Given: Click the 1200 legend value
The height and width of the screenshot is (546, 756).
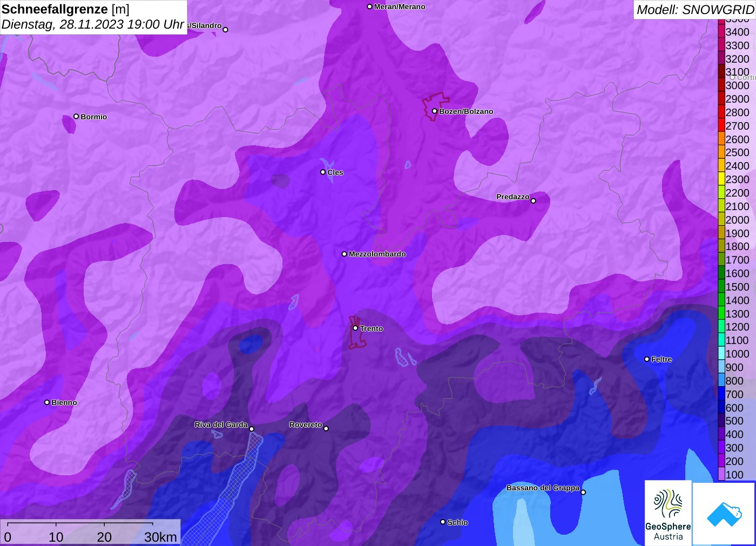Looking at the screenshot, I should (738, 327).
